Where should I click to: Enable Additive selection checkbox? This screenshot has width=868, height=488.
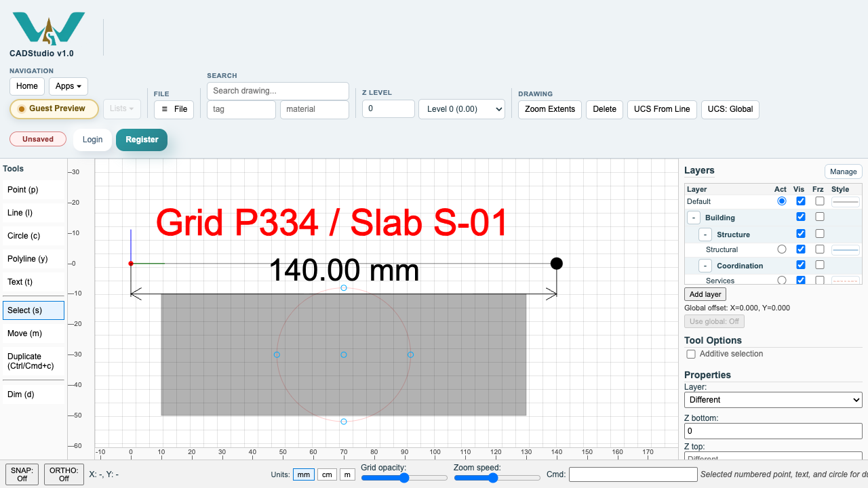coord(691,354)
